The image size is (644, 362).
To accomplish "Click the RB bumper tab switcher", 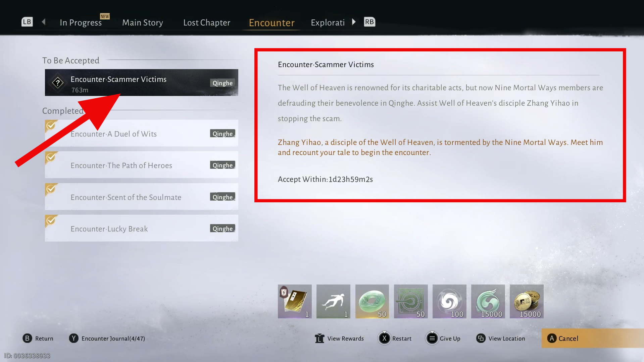I will 369,22.
